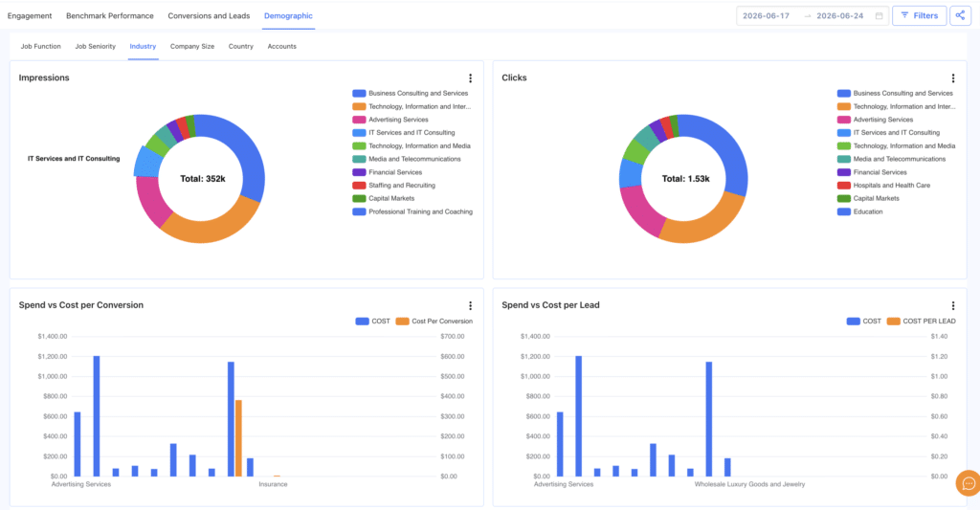Open the chat support bubble icon
The width and height of the screenshot is (980, 510).
tap(969, 483)
